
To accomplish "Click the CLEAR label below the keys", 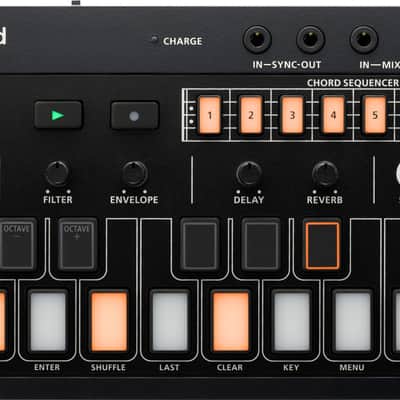I will [230, 367].
